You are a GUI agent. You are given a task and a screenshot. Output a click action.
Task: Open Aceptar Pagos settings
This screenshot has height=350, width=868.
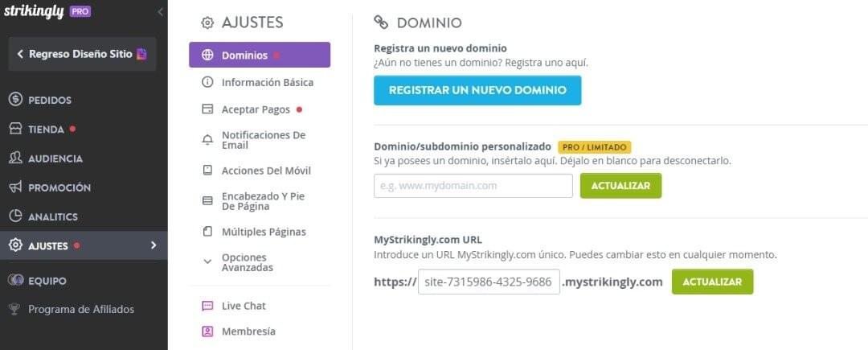(256, 109)
